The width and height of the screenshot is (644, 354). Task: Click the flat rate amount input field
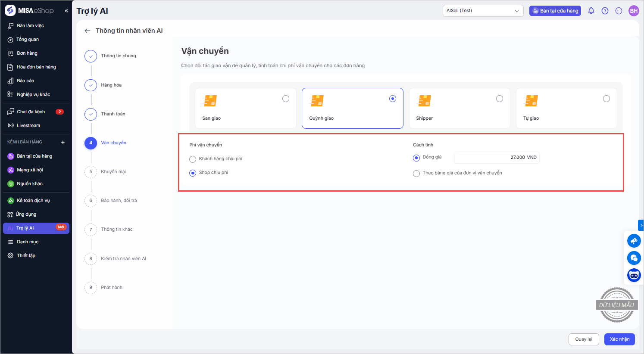[496, 158]
